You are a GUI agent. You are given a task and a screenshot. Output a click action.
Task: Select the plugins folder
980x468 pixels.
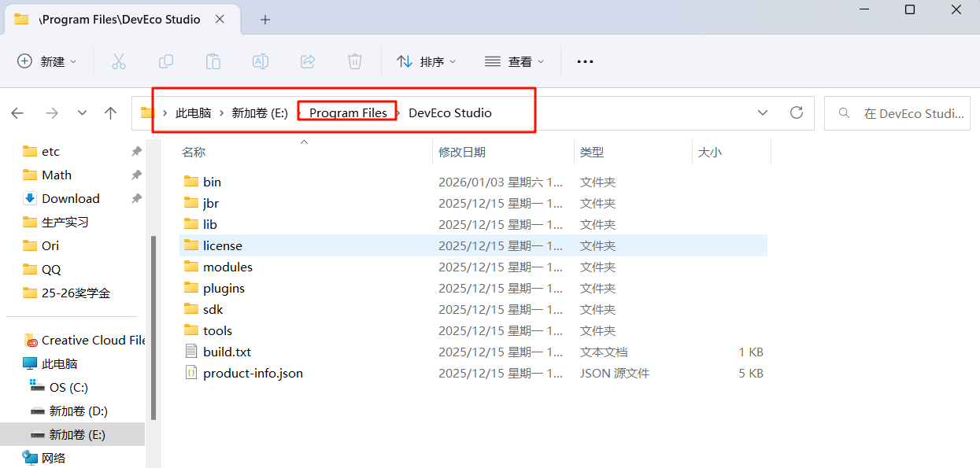224,289
